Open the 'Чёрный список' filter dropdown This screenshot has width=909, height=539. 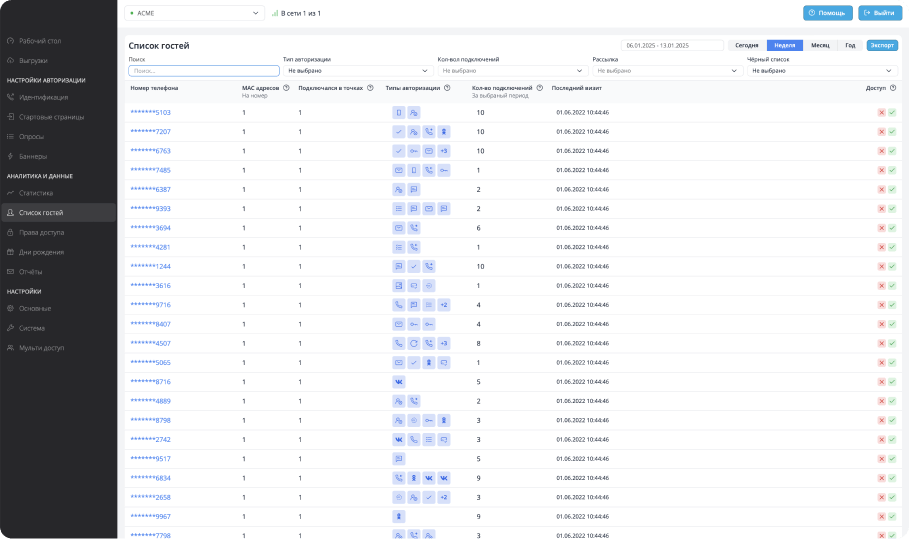(822, 71)
